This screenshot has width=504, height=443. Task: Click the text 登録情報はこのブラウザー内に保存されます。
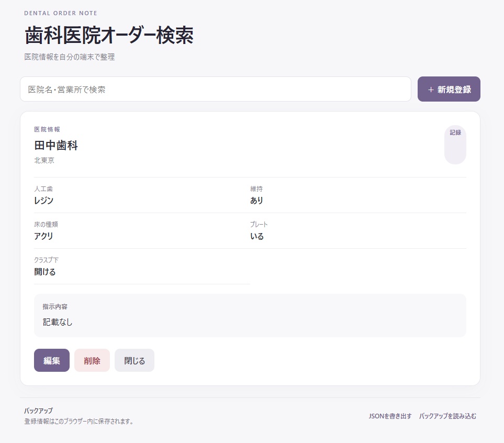coord(79,421)
